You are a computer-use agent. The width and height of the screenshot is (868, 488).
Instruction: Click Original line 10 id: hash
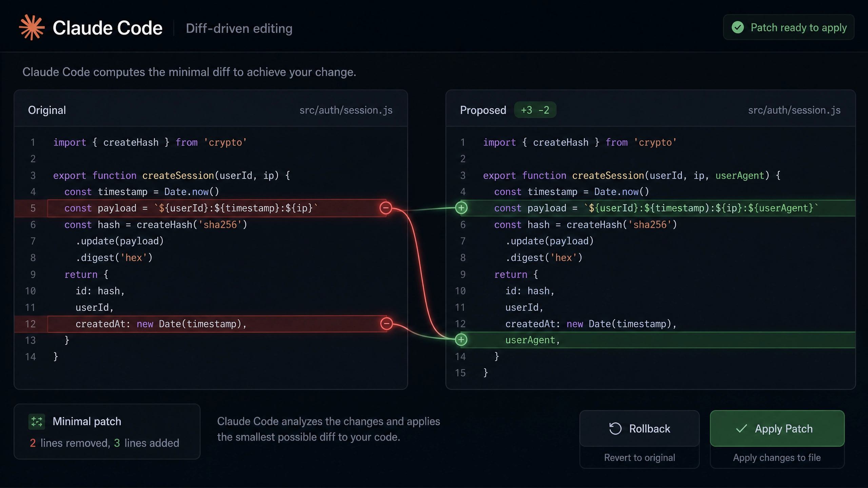pos(100,291)
